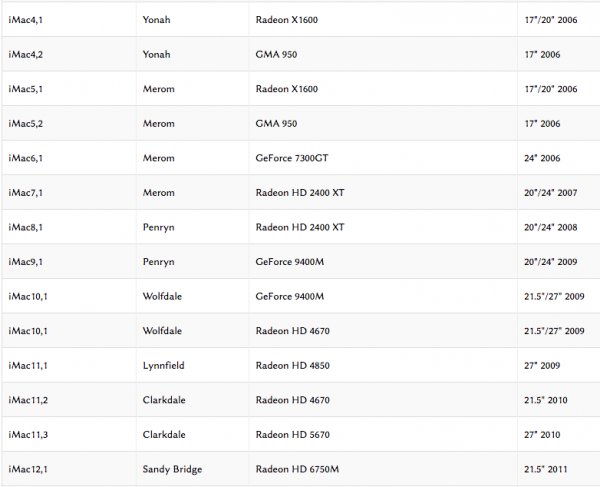Click the GeForce 7300GT graphics cell

click(291, 158)
